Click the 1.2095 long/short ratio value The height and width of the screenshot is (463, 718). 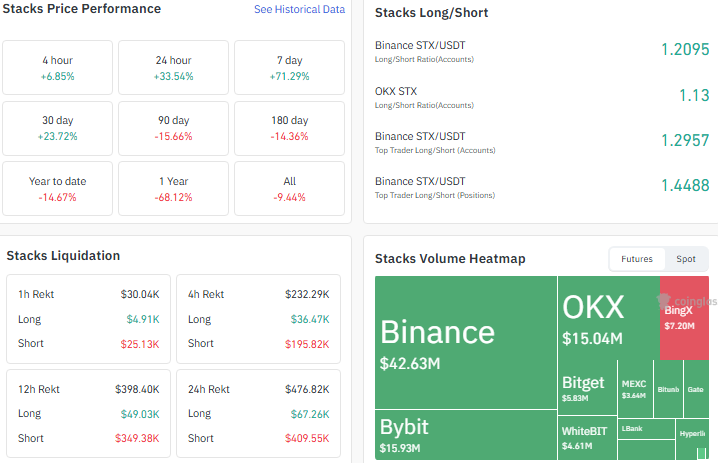click(685, 49)
